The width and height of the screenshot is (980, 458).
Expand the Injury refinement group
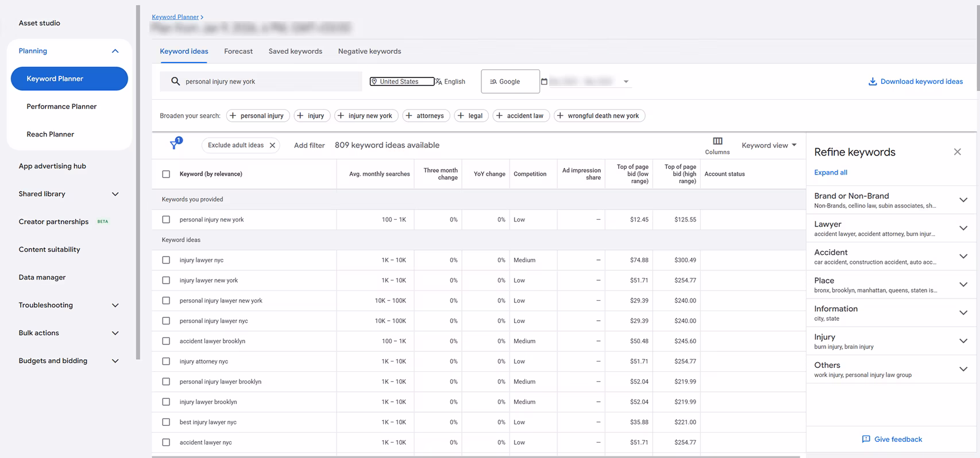click(x=963, y=340)
